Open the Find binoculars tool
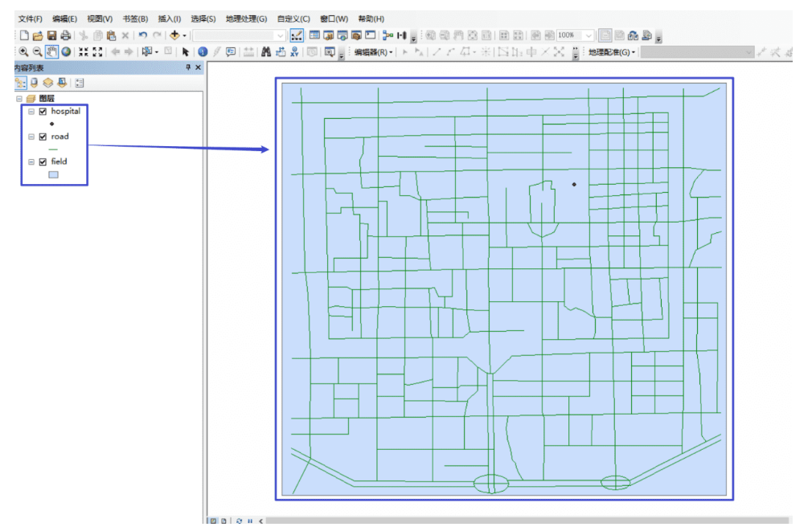Viewport: 812px width, 531px height. pyautogui.click(x=266, y=51)
